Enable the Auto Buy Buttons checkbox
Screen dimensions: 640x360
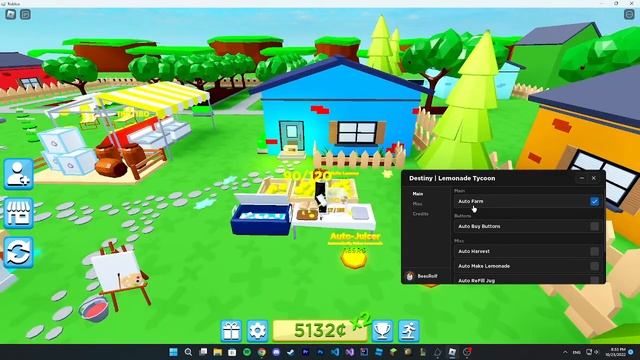click(x=594, y=226)
